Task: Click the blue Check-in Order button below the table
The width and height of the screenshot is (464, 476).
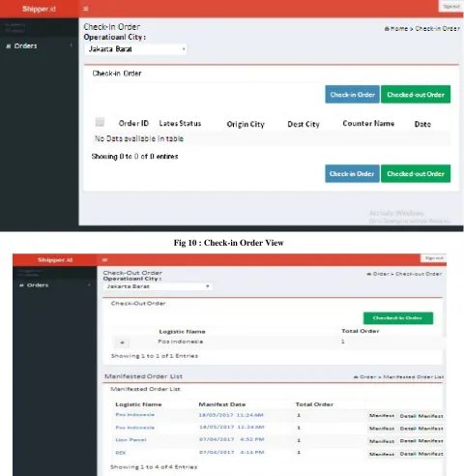Action: [x=352, y=174]
